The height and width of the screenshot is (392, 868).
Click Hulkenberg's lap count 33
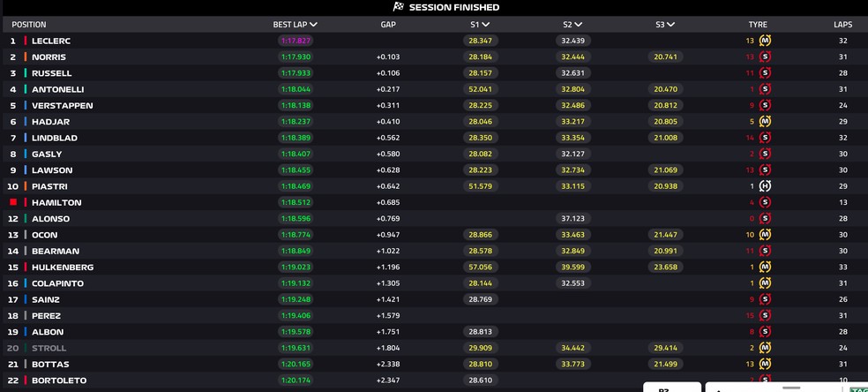click(x=842, y=267)
